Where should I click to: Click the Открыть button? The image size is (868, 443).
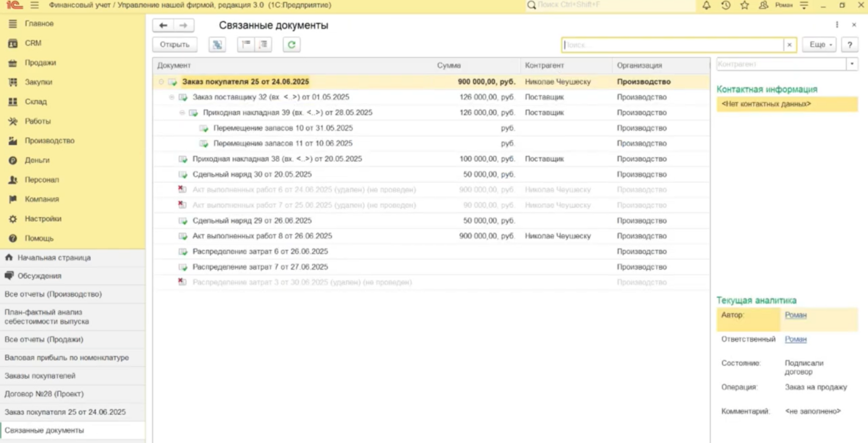175,45
